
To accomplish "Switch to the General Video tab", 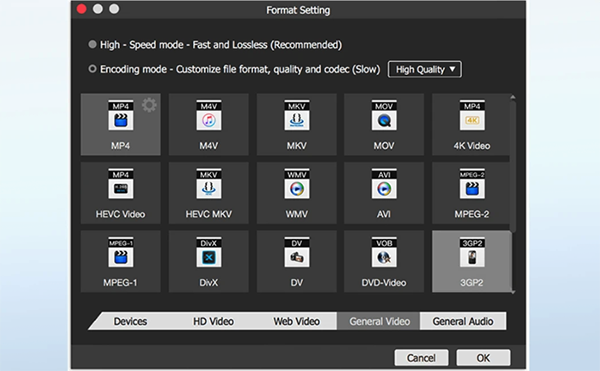I will (x=379, y=321).
